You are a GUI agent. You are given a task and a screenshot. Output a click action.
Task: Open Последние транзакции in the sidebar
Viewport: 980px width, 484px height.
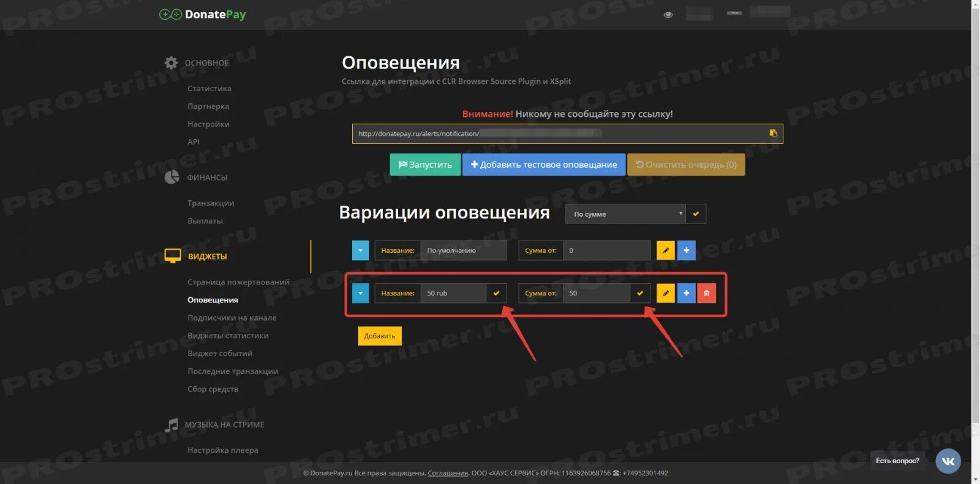coord(233,371)
